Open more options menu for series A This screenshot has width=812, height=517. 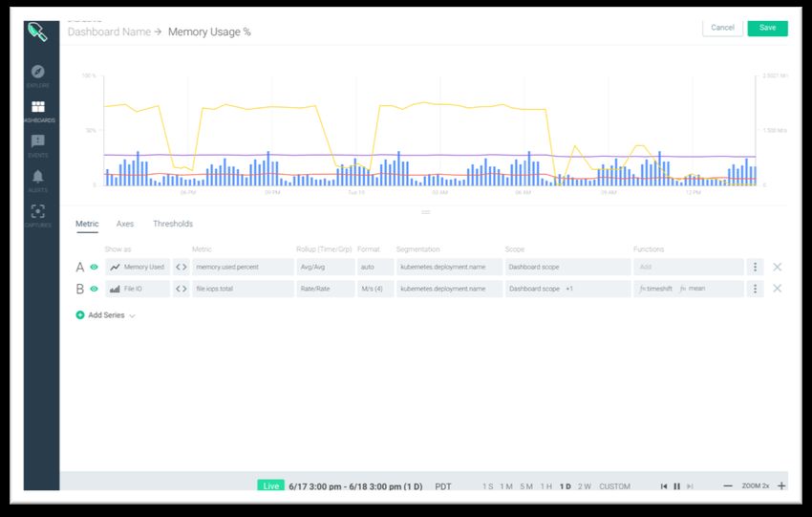pos(755,267)
